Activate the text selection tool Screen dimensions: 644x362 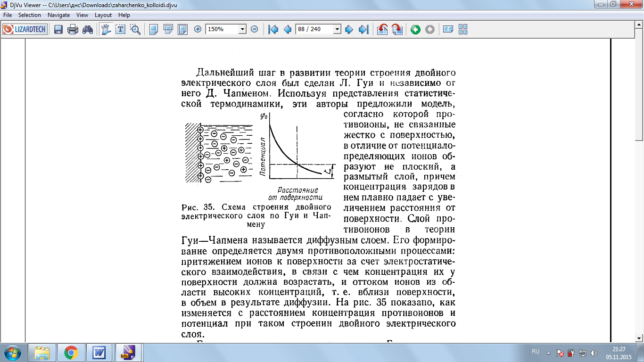tap(121, 29)
